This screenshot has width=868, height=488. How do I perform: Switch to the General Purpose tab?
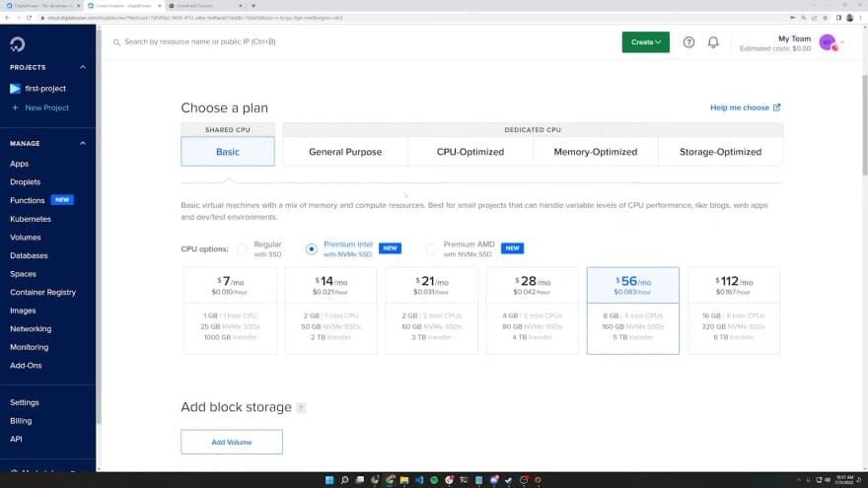[345, 152]
